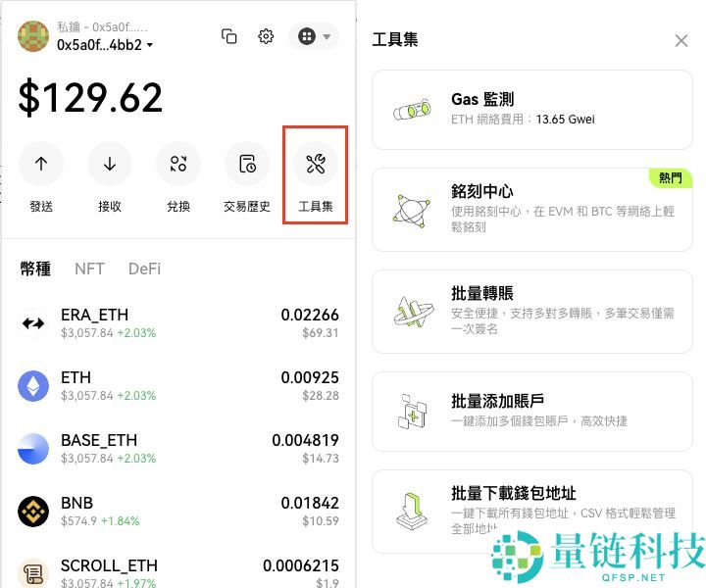Open the 兌換 swap icon
The width and height of the screenshot is (706, 588).
(178, 164)
